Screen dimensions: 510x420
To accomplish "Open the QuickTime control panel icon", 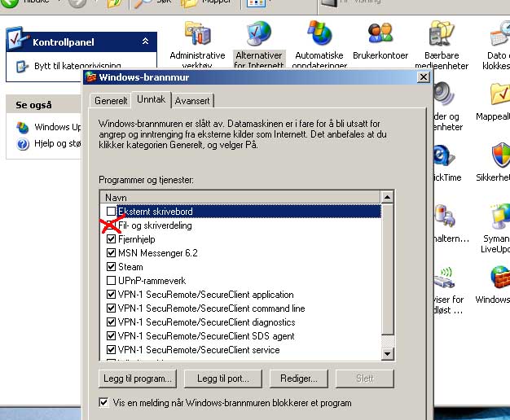I will click(444, 155).
